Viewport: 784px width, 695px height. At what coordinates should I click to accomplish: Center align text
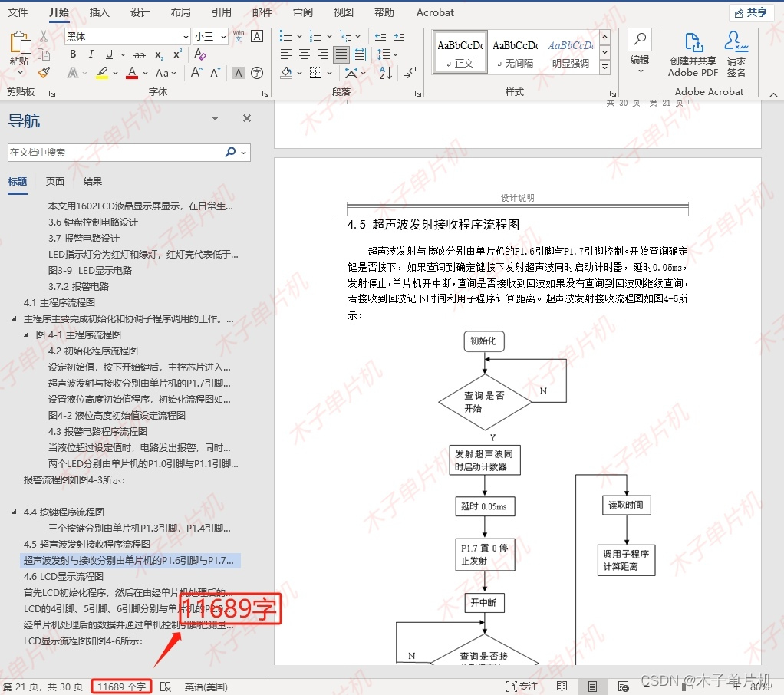pyautogui.click(x=305, y=54)
